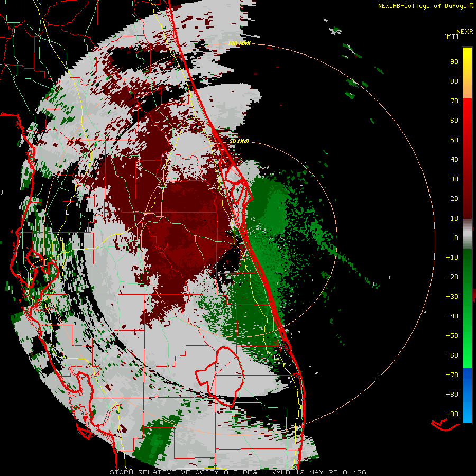The height and width of the screenshot is (476, 476).
Task: Click the 60 knot scale value
Action: click(x=454, y=120)
